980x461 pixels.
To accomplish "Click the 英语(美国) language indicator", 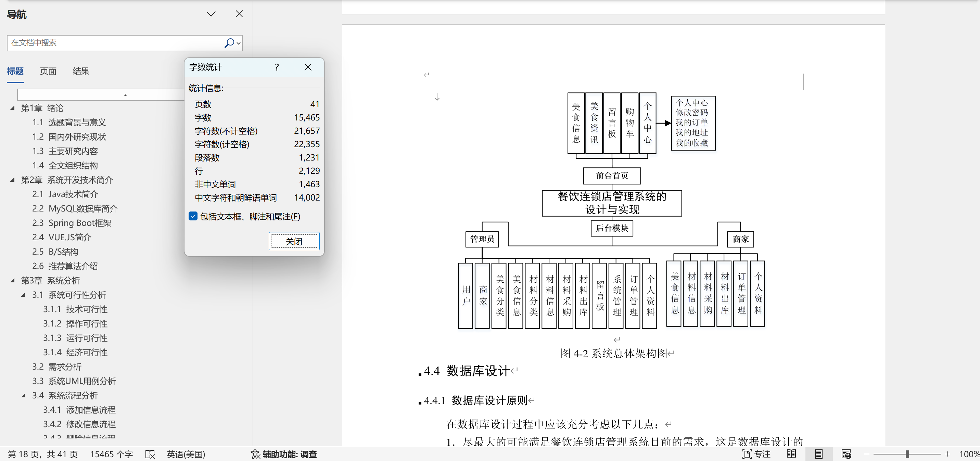I will 186,454.
